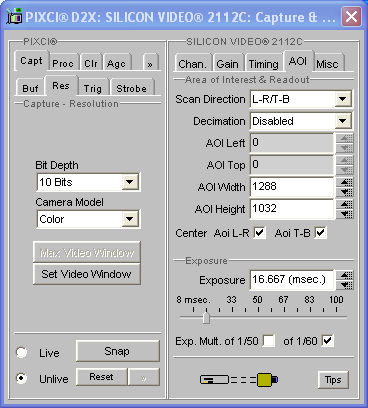
Task: Click the Set Video Window button
Action: [87, 274]
